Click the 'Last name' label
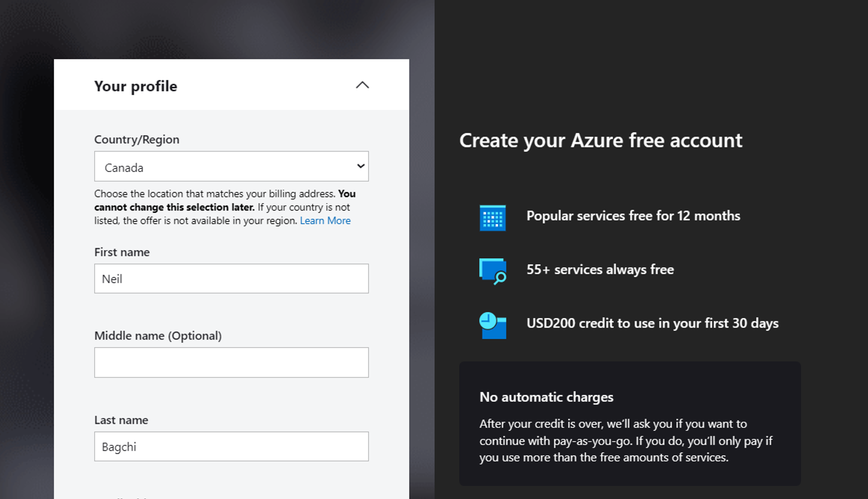The height and width of the screenshot is (499, 868). (x=121, y=420)
